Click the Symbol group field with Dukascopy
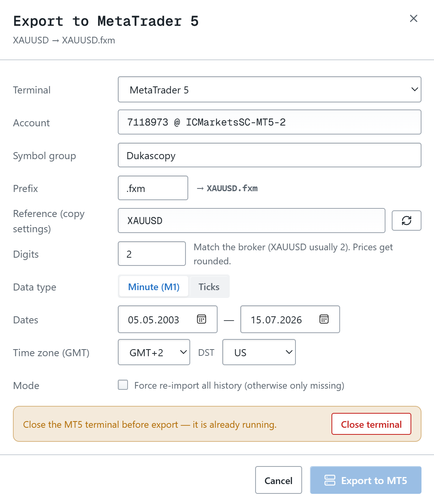The width and height of the screenshot is (434, 504). [x=269, y=155]
